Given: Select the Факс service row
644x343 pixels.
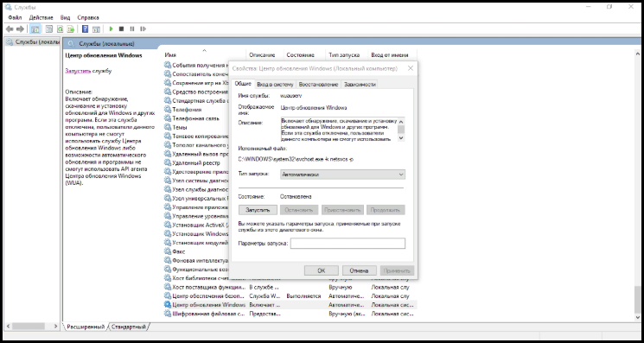Looking at the screenshot, I should [196, 251].
